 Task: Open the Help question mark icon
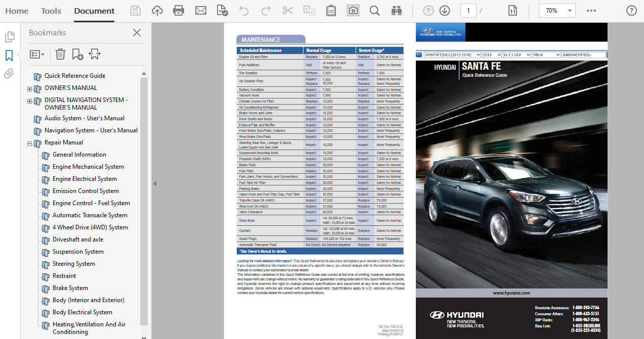[631, 11]
